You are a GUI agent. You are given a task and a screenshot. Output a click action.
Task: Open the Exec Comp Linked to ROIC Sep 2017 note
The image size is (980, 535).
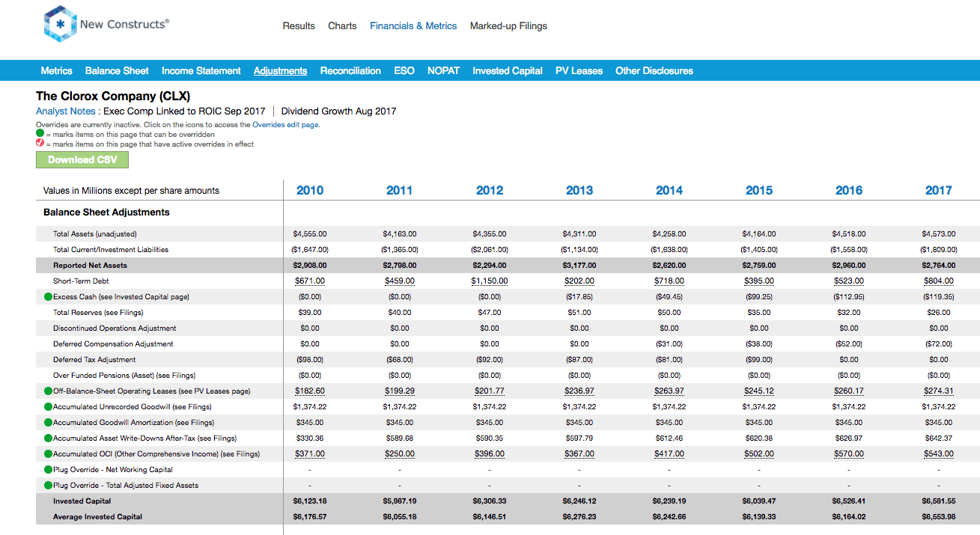tap(184, 111)
